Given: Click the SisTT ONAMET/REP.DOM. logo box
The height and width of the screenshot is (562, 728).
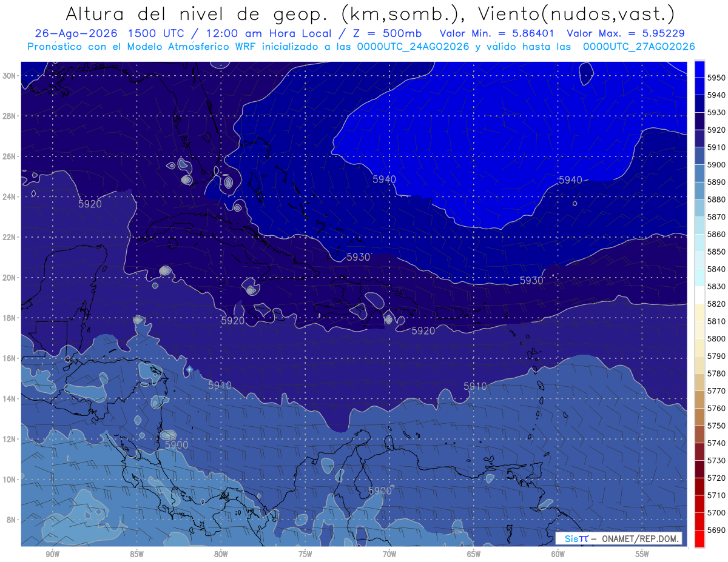Looking at the screenshot, I should pyautogui.click(x=618, y=538).
